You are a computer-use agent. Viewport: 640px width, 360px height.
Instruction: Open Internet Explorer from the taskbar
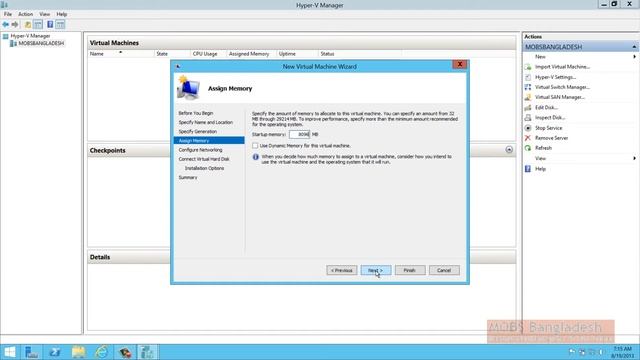[102, 352]
